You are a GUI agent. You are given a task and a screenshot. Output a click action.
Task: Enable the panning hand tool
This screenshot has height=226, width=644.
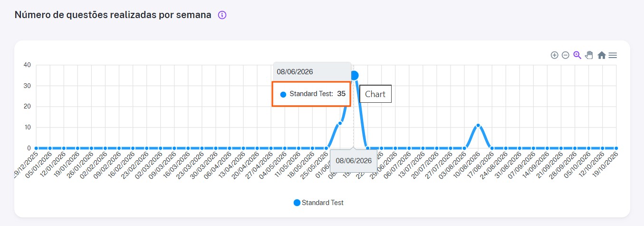coord(589,55)
